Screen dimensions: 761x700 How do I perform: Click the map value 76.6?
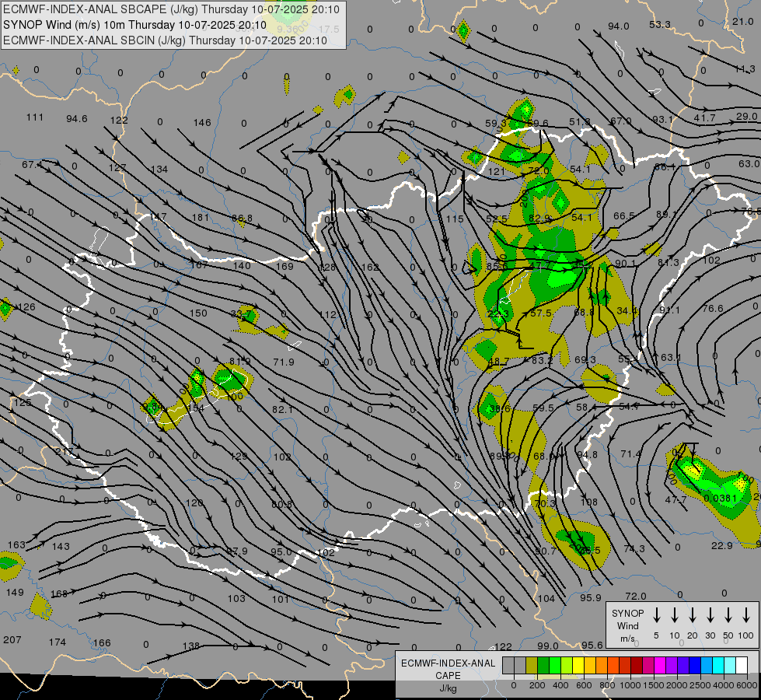tap(713, 308)
